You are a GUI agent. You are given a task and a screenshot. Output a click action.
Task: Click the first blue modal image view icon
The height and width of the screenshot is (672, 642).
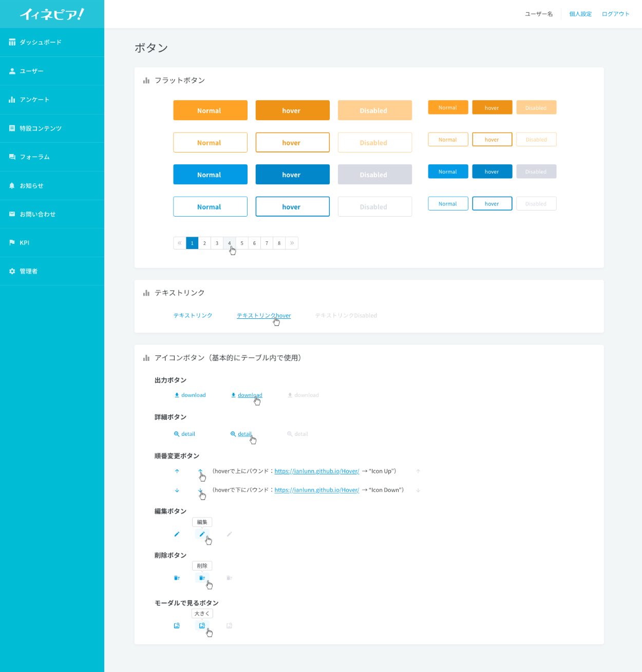(177, 626)
